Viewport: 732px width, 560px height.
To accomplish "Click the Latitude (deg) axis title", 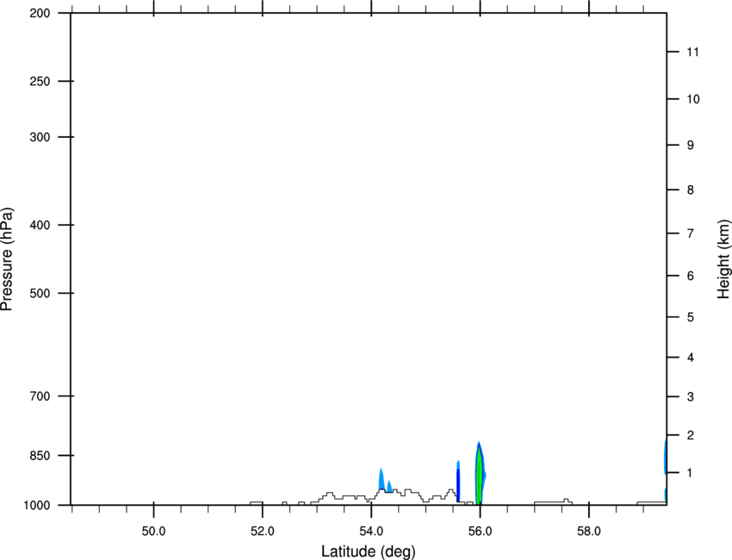I will pos(368,551).
